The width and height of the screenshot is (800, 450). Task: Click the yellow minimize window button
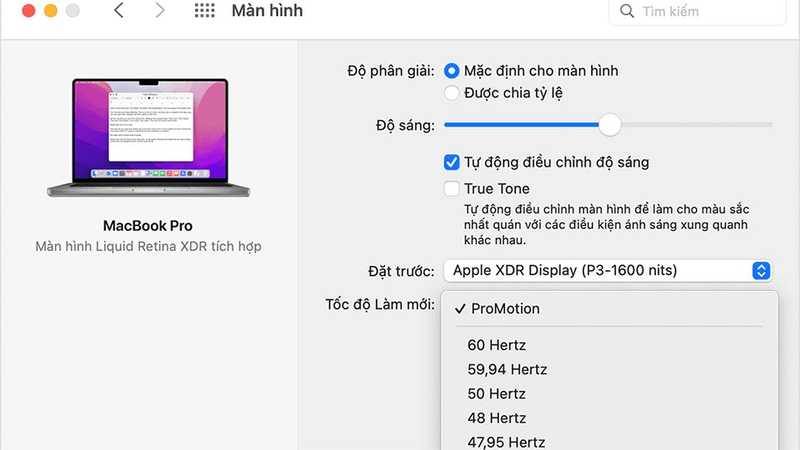coord(51,11)
